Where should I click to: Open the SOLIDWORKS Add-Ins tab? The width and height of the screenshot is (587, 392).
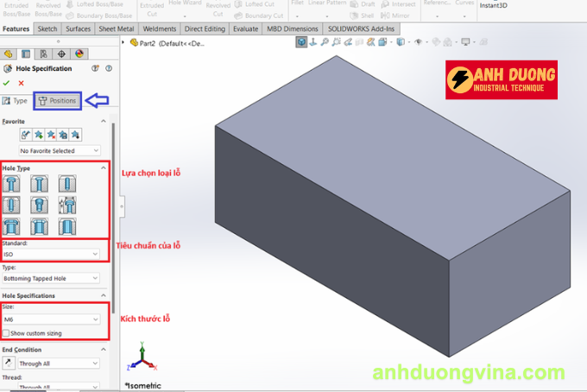click(x=361, y=28)
